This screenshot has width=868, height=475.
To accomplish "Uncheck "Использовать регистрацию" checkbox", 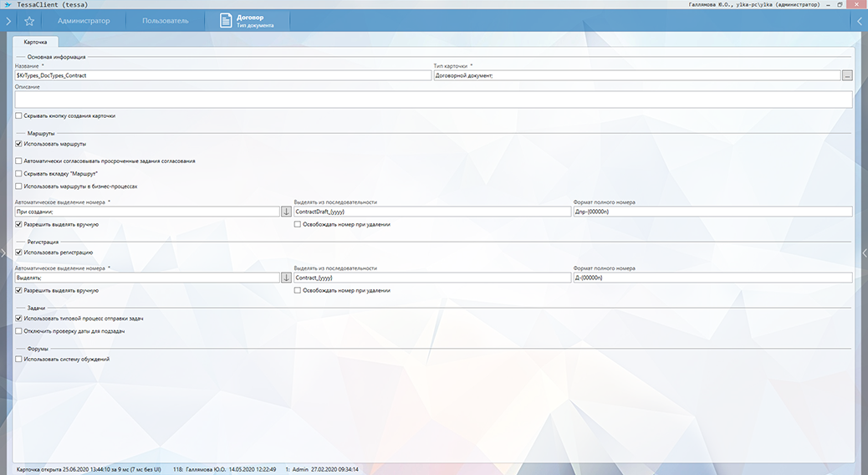I will [19, 252].
